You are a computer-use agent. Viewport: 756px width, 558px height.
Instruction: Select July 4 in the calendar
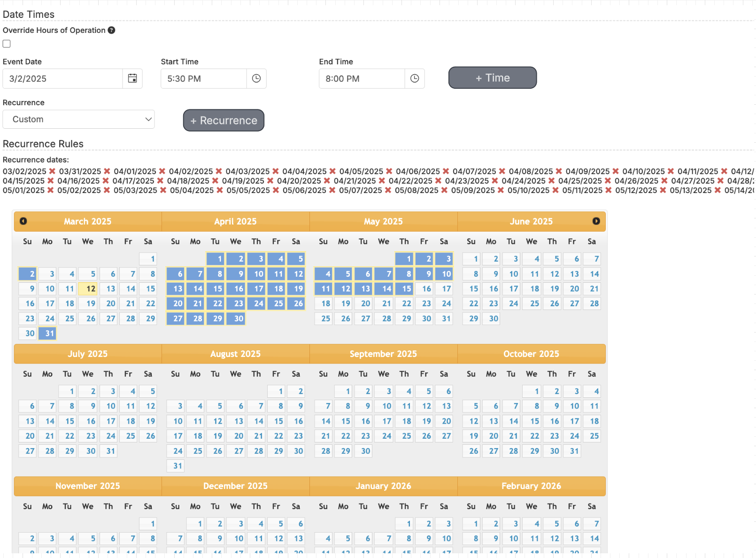pyautogui.click(x=128, y=391)
